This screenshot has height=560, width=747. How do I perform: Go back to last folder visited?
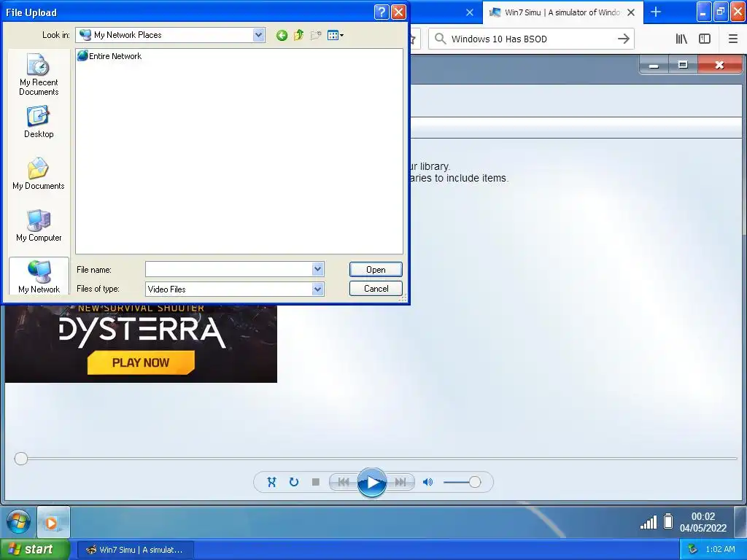(x=282, y=35)
